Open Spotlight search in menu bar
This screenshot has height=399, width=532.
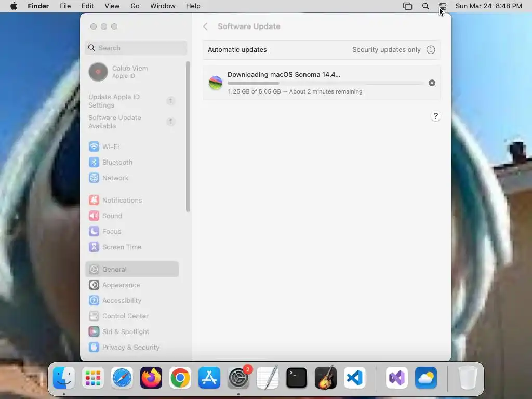click(425, 6)
